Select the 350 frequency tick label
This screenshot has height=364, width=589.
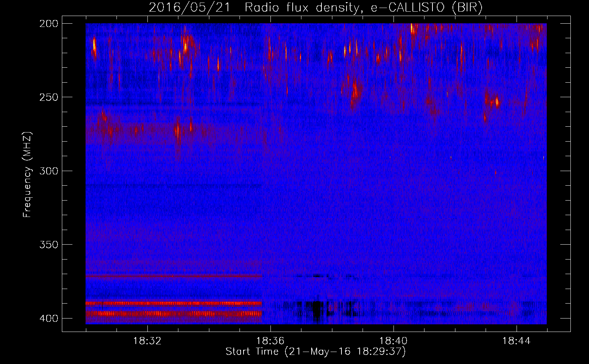tap(49, 245)
